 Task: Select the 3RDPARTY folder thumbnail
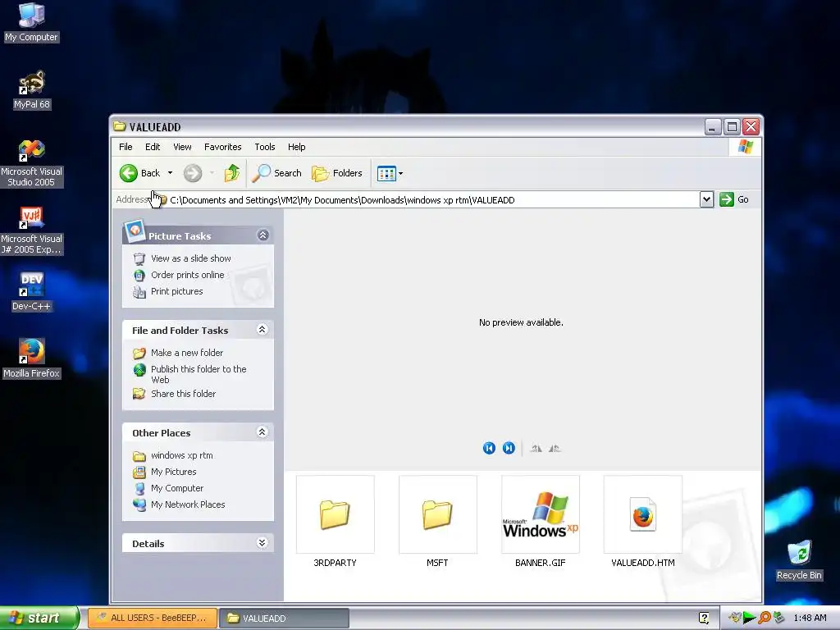[x=336, y=521]
